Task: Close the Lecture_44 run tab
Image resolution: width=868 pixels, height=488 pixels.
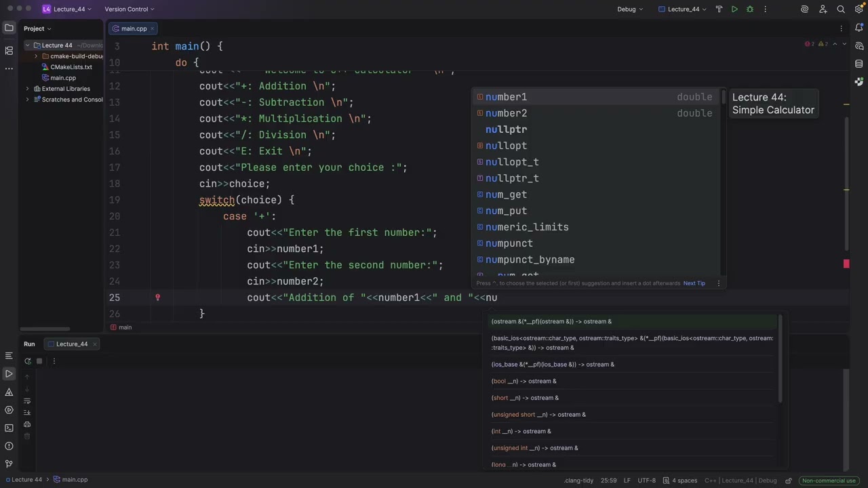Action: (x=95, y=344)
